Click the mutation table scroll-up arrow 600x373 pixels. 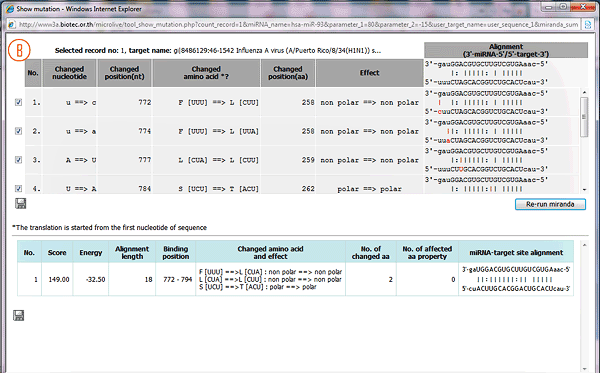584,92
